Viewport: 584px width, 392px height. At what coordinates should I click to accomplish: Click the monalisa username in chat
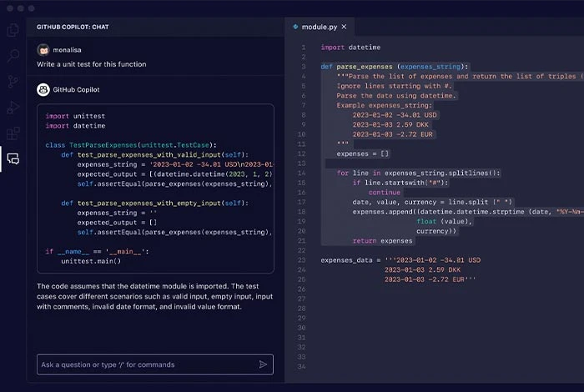(x=67, y=50)
